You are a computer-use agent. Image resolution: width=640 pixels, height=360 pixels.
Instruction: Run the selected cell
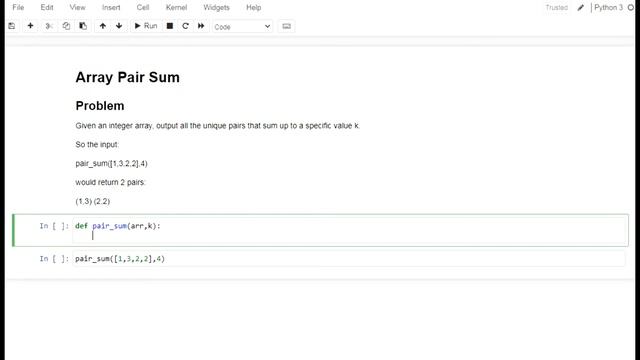[146, 26]
